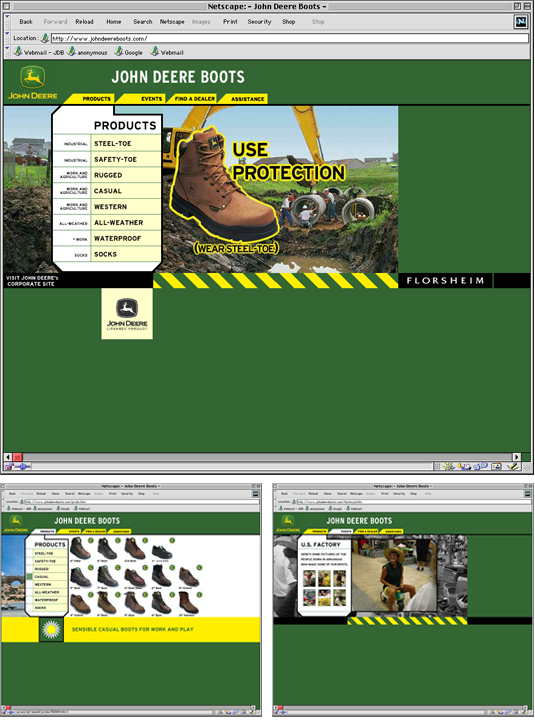535x727 pixels.
Task: Click the John Deere Licensed Product badge
Action: [127, 314]
